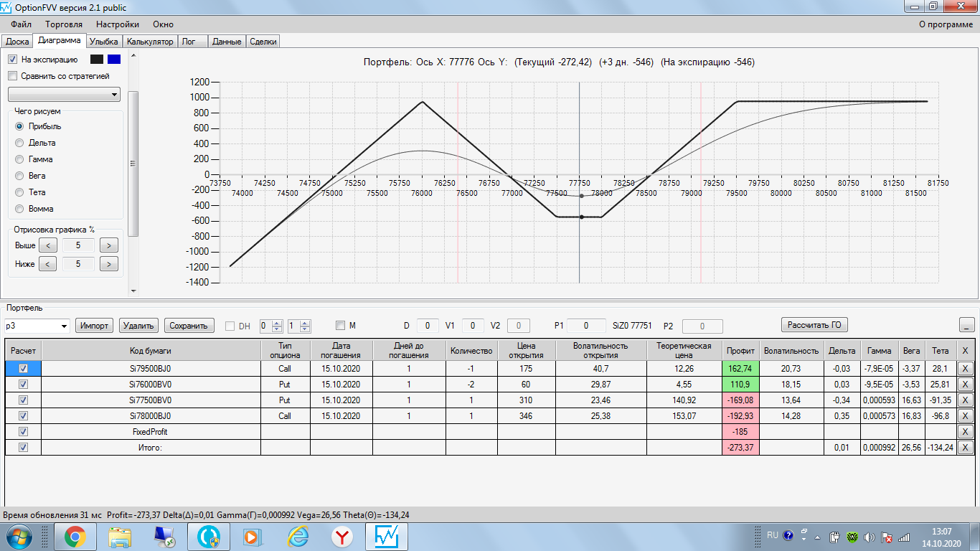Click the Импорт button
Image resolution: width=980 pixels, height=551 pixels.
[x=95, y=326]
